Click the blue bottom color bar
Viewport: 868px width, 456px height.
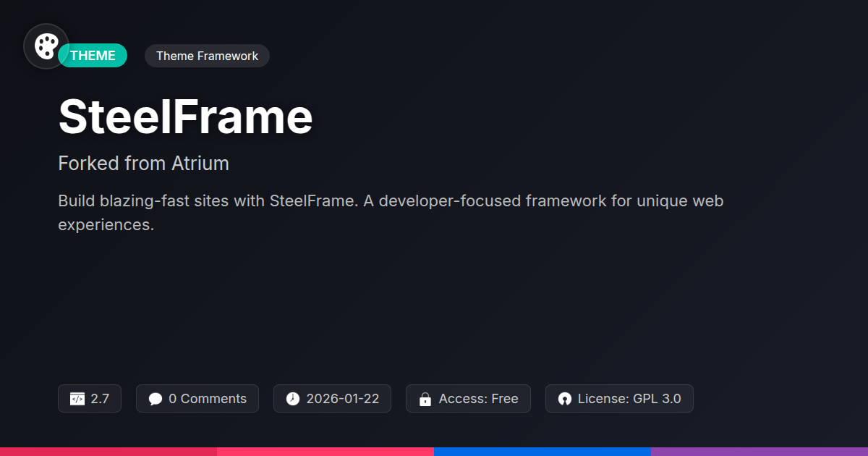point(542,451)
